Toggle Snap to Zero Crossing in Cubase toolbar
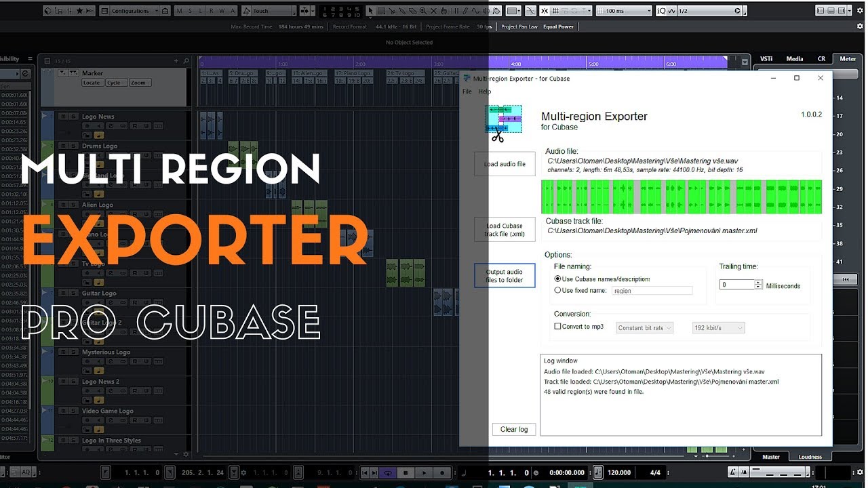This screenshot has width=868, height=488. pos(530,11)
